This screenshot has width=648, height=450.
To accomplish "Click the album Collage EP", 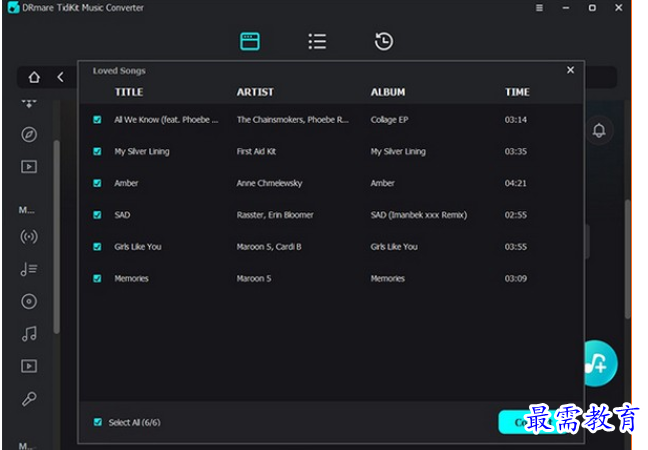I will pyautogui.click(x=389, y=120).
